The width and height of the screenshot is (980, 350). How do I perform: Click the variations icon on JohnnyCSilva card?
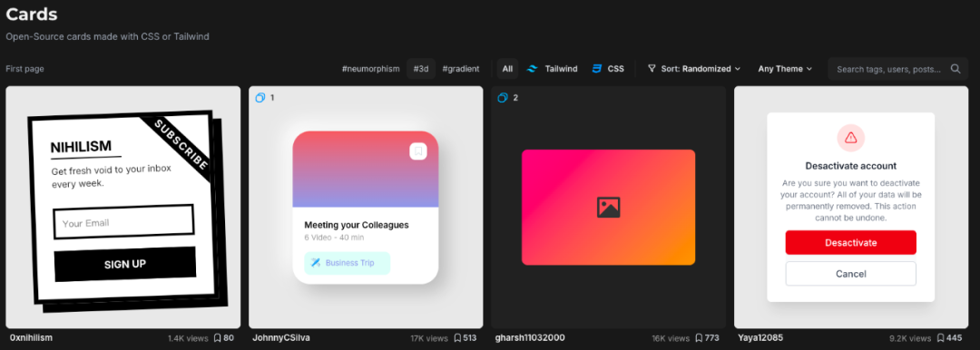click(x=260, y=98)
